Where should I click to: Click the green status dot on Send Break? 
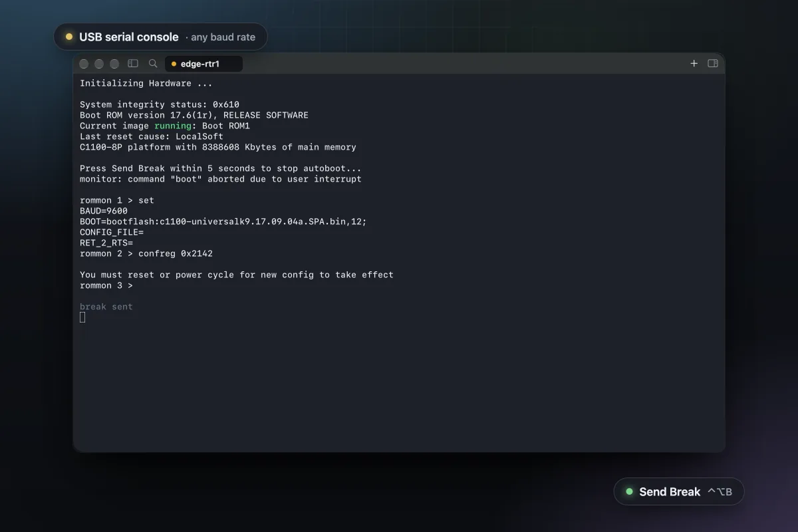(629, 491)
